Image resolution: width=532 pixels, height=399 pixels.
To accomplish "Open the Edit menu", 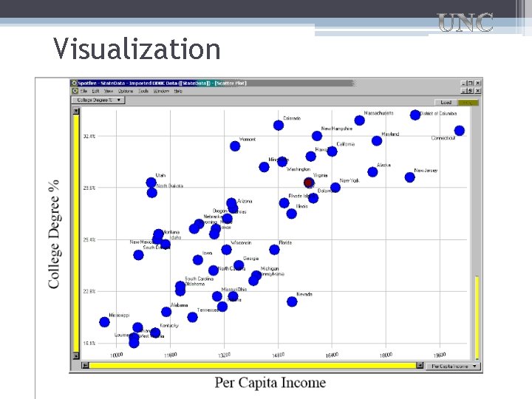I will (x=95, y=91).
